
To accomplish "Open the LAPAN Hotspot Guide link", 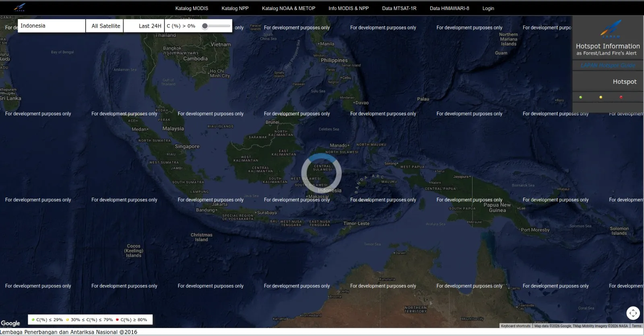I will pyautogui.click(x=608, y=65).
